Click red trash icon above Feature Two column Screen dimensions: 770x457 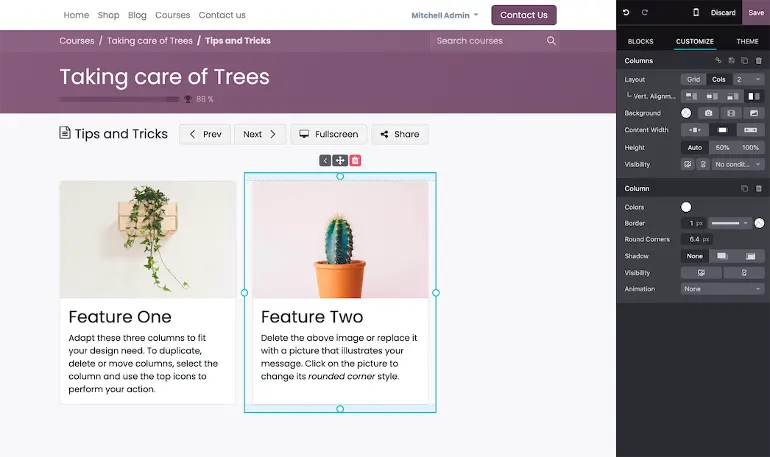click(x=355, y=160)
